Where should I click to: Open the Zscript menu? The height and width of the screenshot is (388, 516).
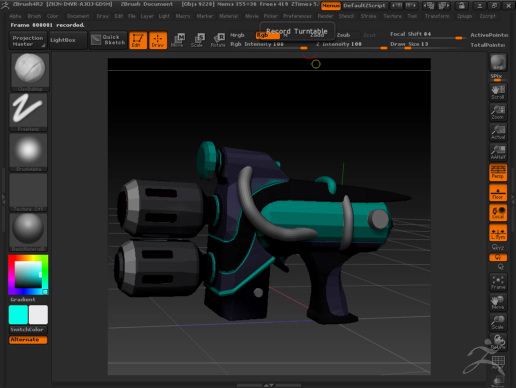[x=487, y=16]
